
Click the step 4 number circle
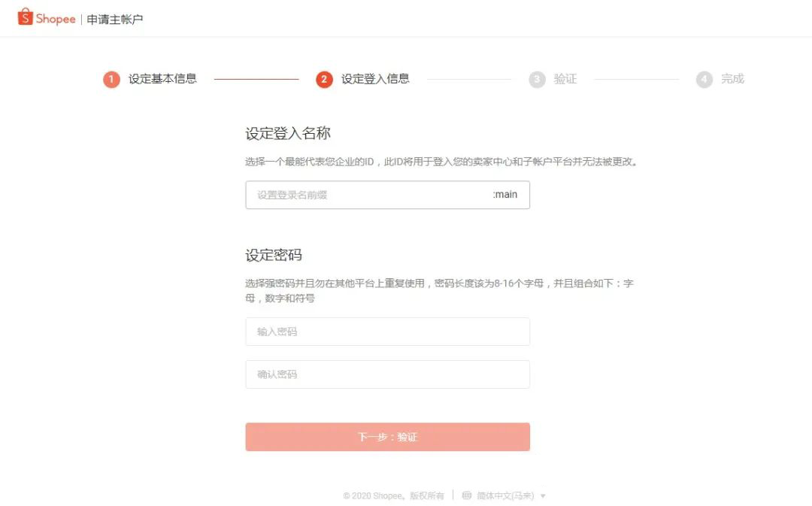[x=704, y=79]
